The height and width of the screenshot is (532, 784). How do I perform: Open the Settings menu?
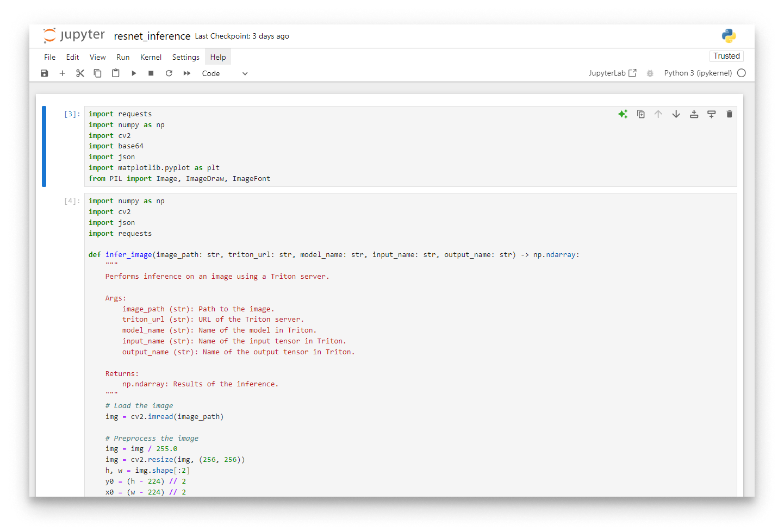(x=185, y=57)
